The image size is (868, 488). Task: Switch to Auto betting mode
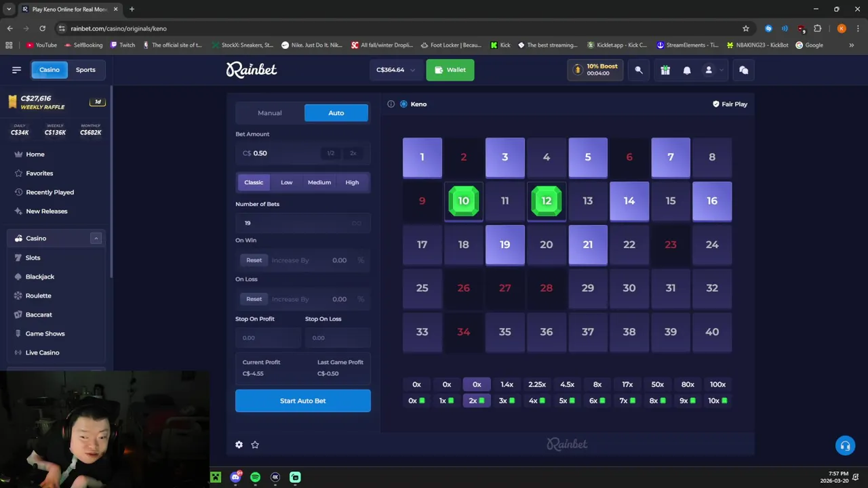[336, 113]
